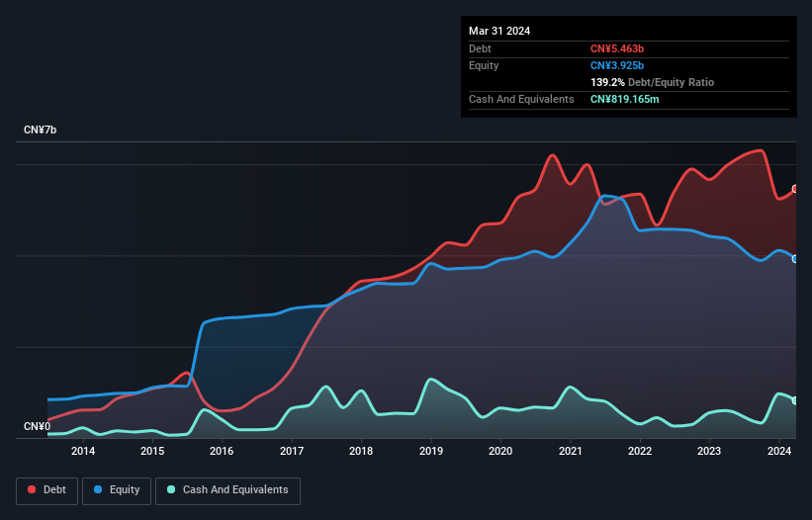Click the CN¥3.925b equity value
The image size is (812, 520).
[617, 65]
